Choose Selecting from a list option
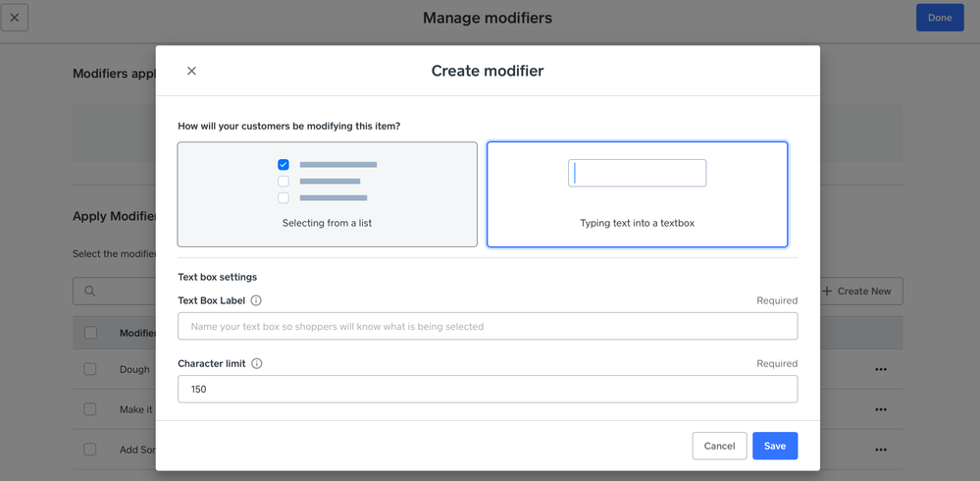Screen dimensions: 980x481 327,194
